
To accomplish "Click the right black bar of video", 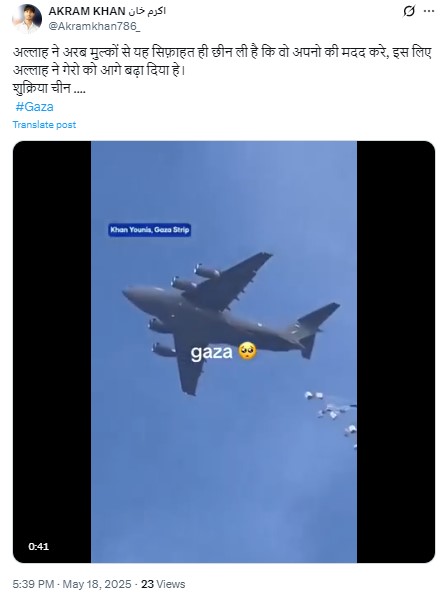I will tap(396, 352).
